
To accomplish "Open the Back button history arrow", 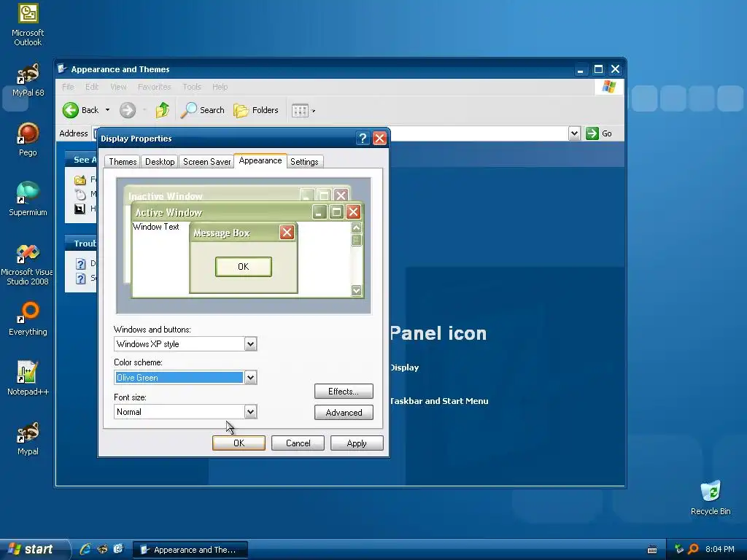I will click(108, 110).
